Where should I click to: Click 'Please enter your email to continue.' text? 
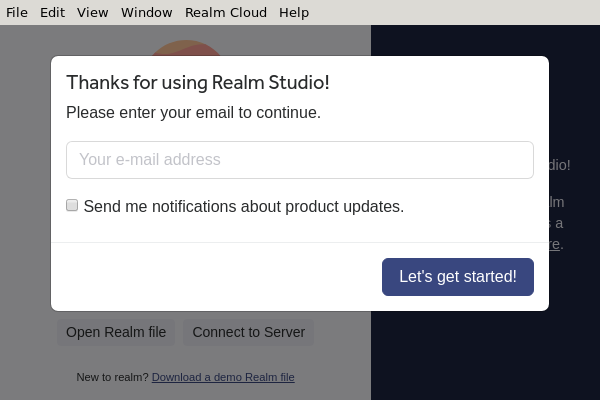(x=193, y=113)
